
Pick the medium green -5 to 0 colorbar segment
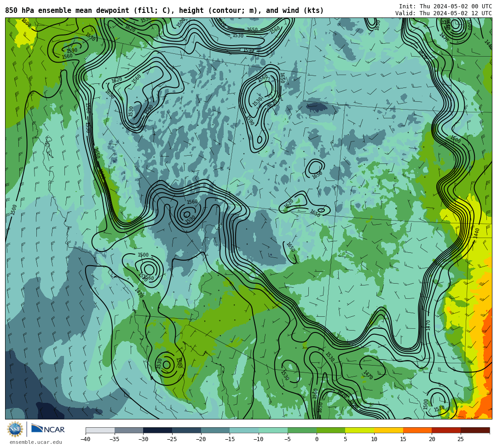coord(302,430)
